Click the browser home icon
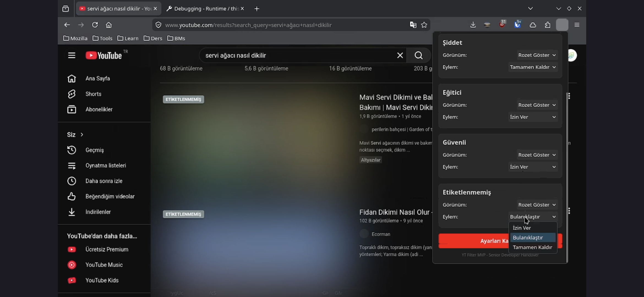Viewport: 644px width, 297px height. pos(109,25)
